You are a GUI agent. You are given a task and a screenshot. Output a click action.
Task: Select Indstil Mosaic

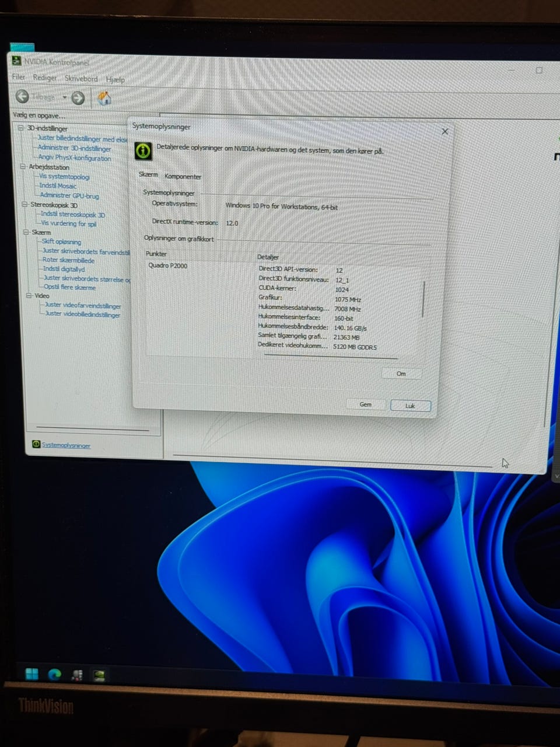[x=58, y=186]
